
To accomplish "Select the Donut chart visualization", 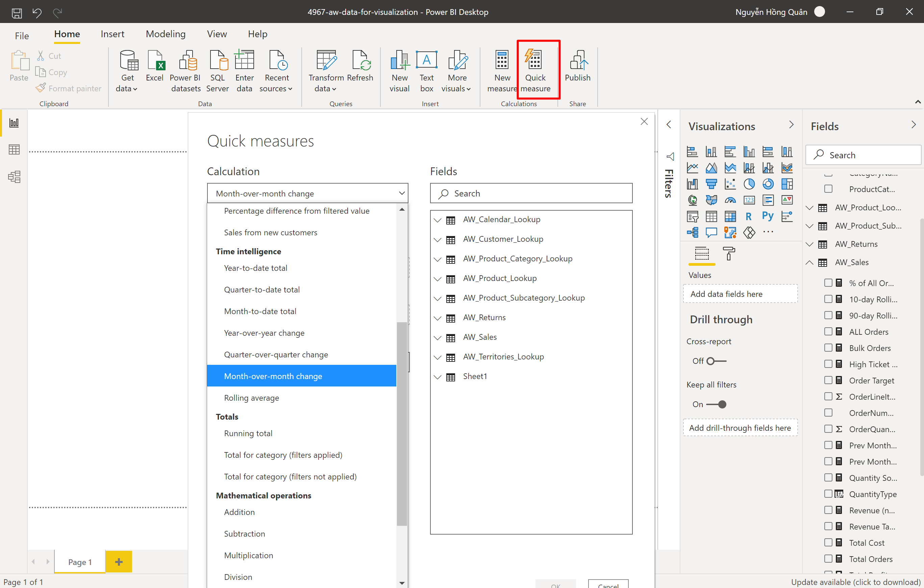I will tap(768, 184).
